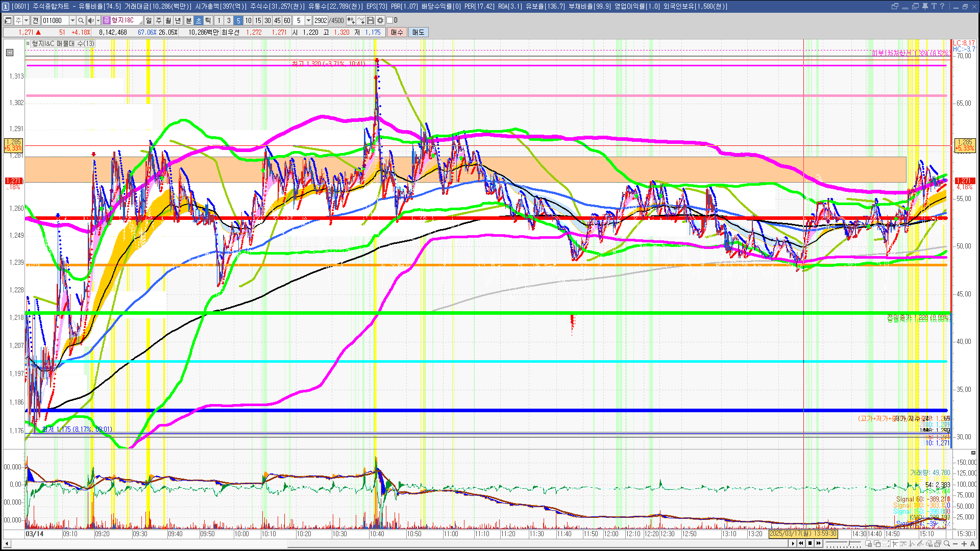Click the 매도 sell button
980x551 pixels.
click(418, 32)
